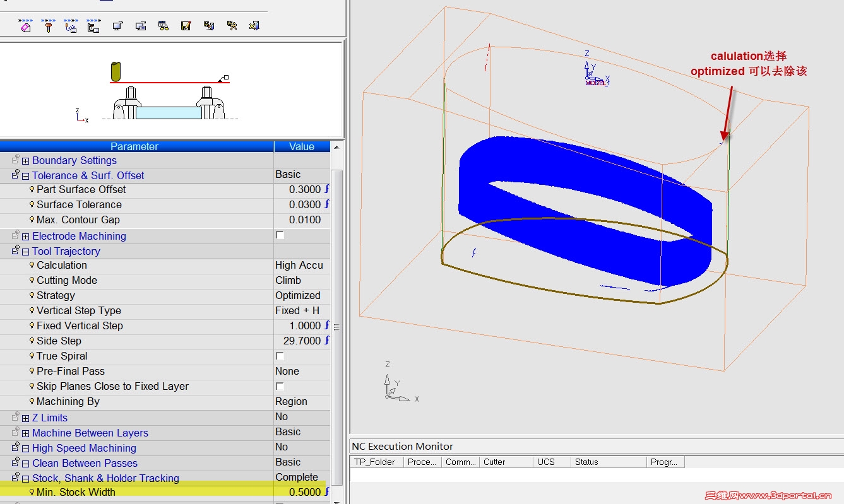Click the lightbulb icon beside Min. Stock Width
Image resolution: width=844 pixels, height=504 pixels.
coord(32,492)
